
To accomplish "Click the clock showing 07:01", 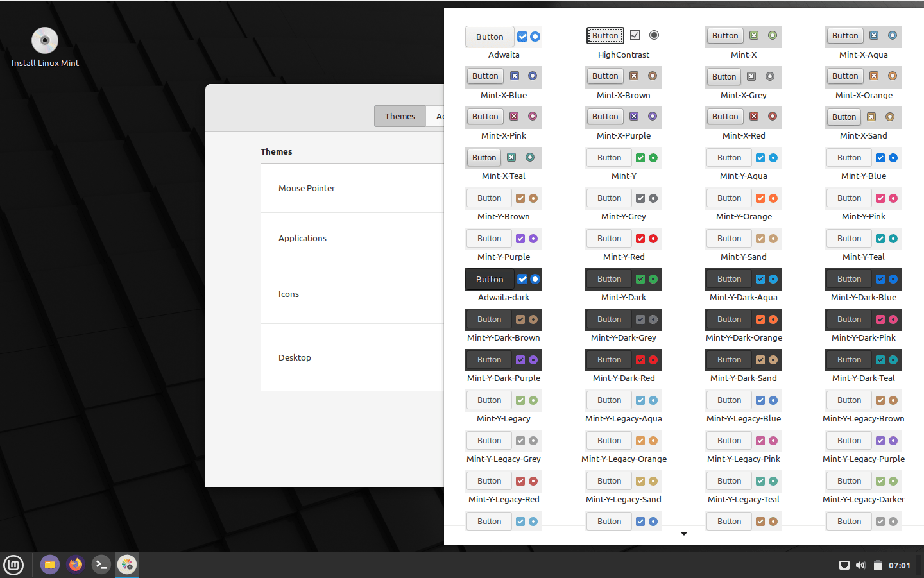I will [900, 565].
